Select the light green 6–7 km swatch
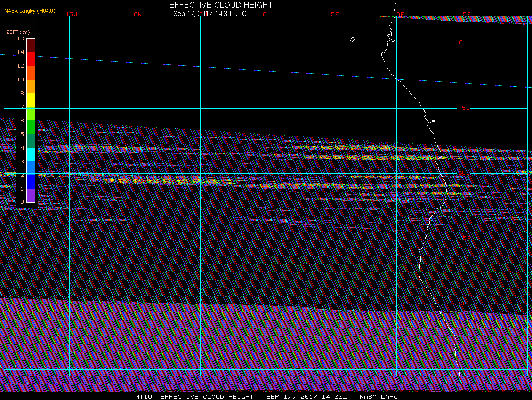The height and width of the screenshot is (400, 532). tap(31, 114)
